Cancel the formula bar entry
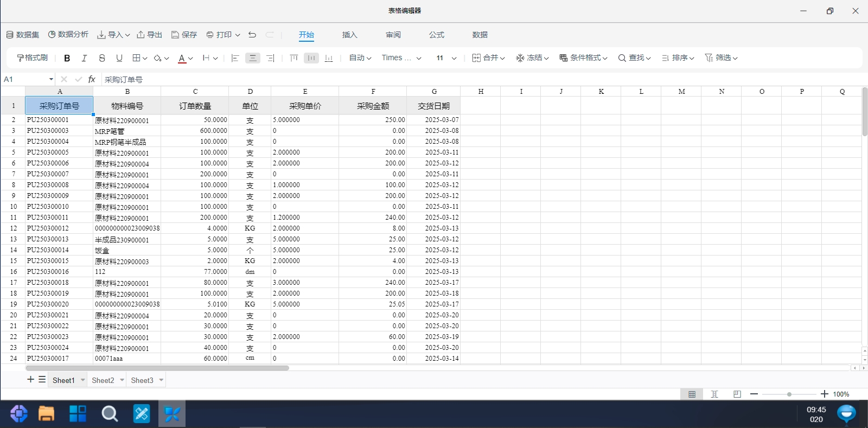The width and height of the screenshot is (868, 428). tap(64, 79)
